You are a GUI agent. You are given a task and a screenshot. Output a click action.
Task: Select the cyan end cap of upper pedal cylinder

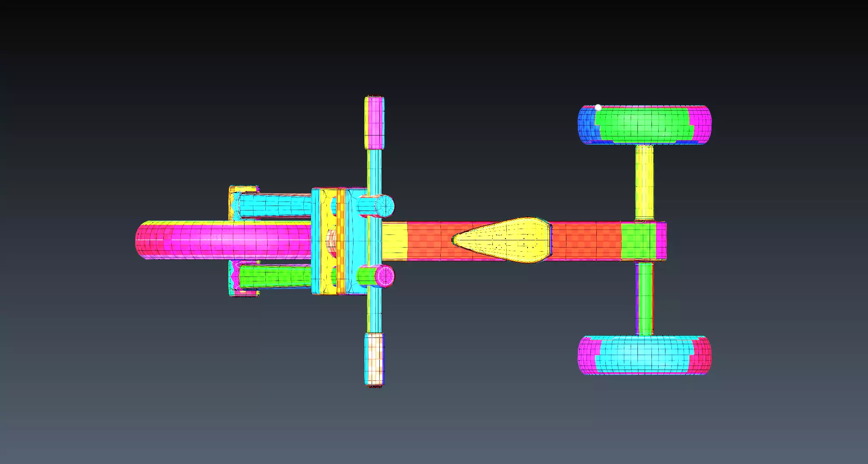385,206
